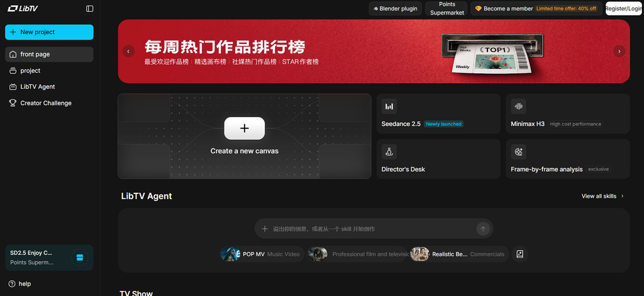The height and width of the screenshot is (296, 644).
Task: Click the plus button to create canvas
Action: 245,128
